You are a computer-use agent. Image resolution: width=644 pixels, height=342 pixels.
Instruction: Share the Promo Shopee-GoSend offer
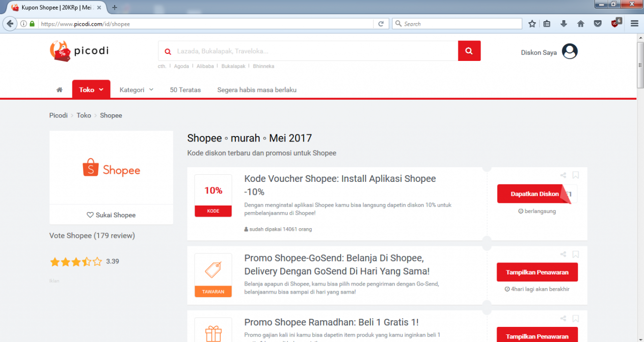[563, 254]
